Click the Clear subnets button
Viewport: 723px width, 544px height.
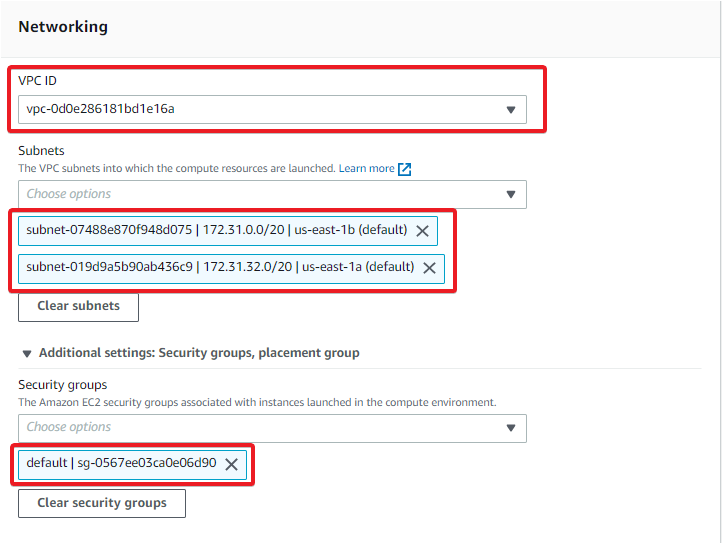[x=78, y=306]
